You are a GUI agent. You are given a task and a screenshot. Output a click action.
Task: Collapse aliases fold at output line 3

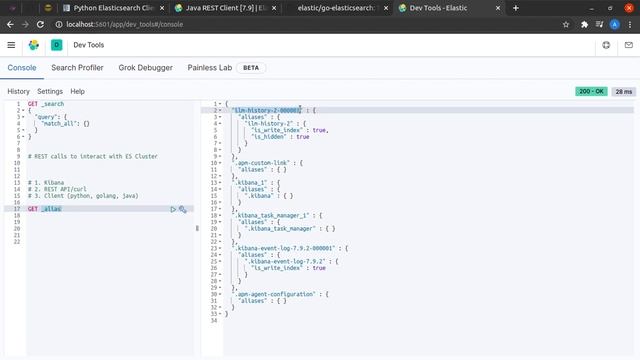(x=220, y=117)
